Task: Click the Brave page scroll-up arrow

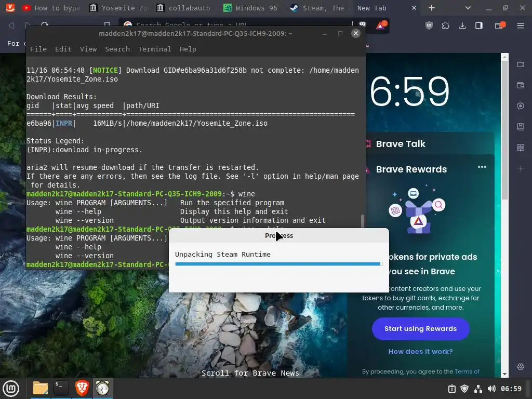Action: [x=504, y=57]
